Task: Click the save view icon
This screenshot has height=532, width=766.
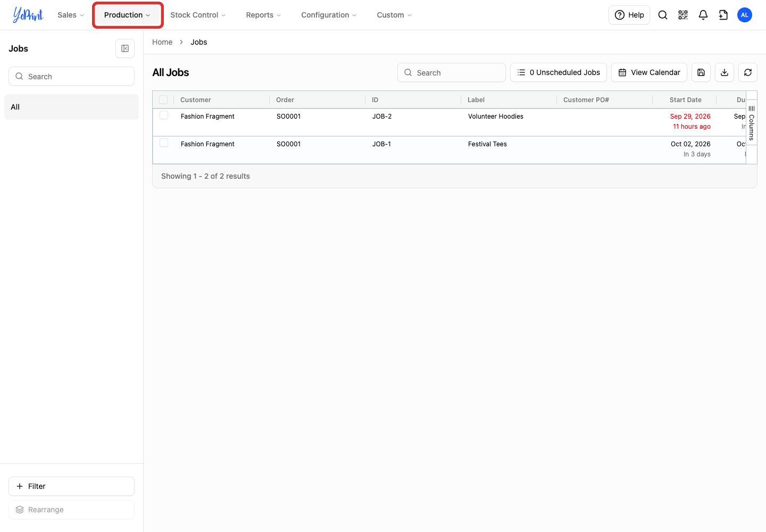Action: [701, 72]
